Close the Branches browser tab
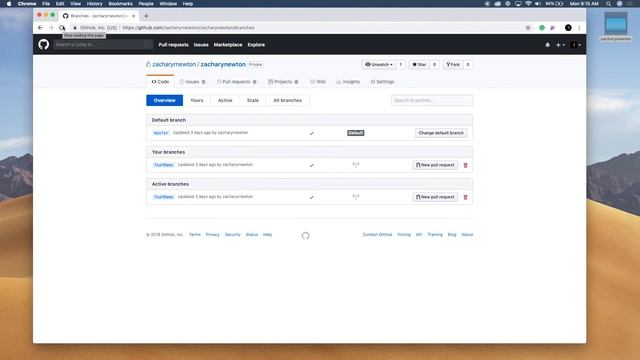The height and width of the screenshot is (360, 640). (x=133, y=16)
